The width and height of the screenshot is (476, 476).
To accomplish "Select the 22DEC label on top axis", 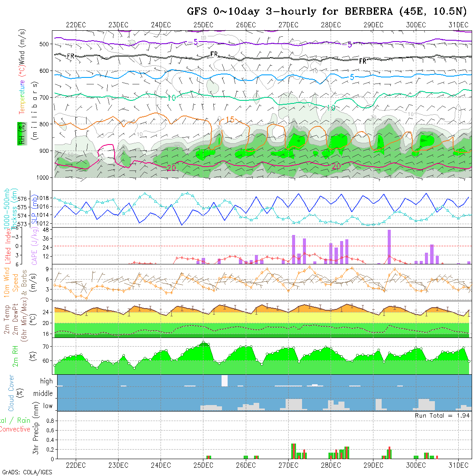I will [x=76, y=25].
